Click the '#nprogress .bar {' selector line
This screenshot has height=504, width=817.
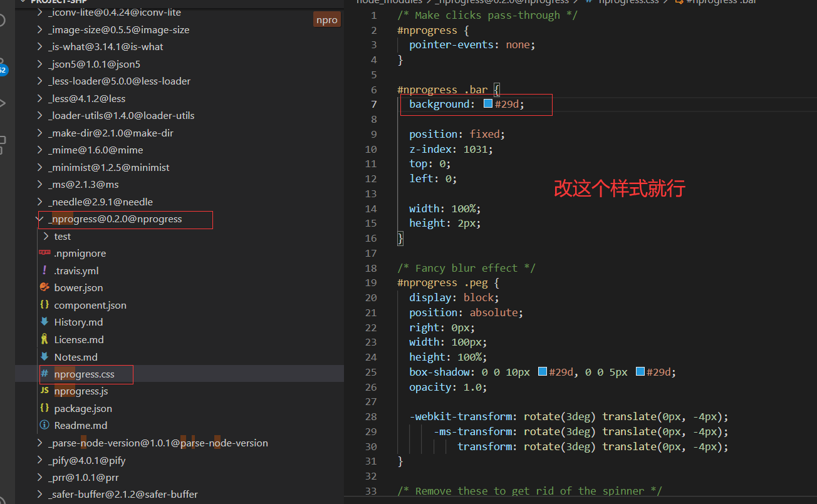448,90
